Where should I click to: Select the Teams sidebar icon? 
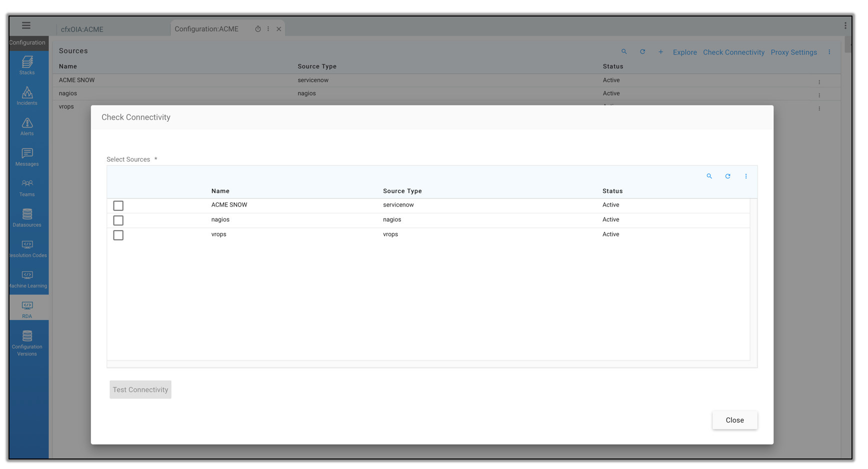27,187
